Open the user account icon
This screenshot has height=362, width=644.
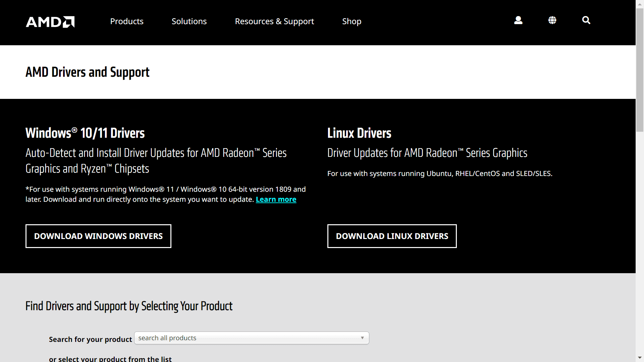click(x=518, y=20)
